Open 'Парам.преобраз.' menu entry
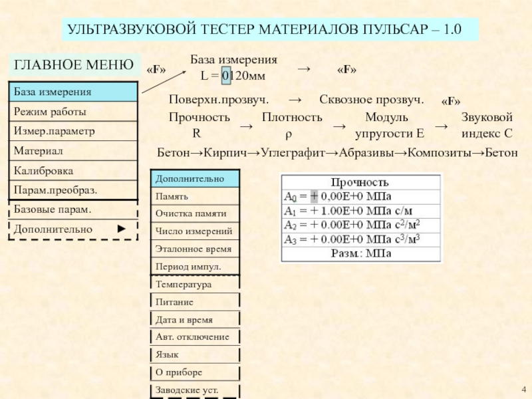Viewport: 532px width, 399px height. pos(73,190)
